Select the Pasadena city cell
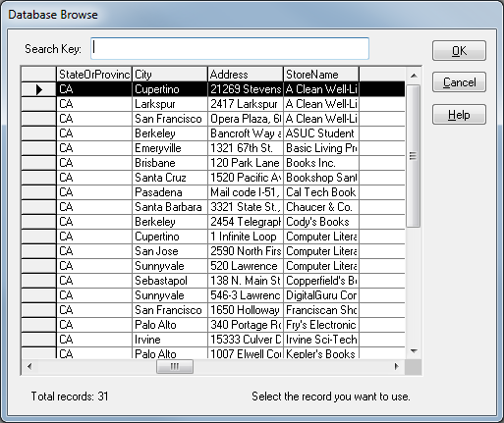Viewport: 504px width, 423px height. (170, 192)
